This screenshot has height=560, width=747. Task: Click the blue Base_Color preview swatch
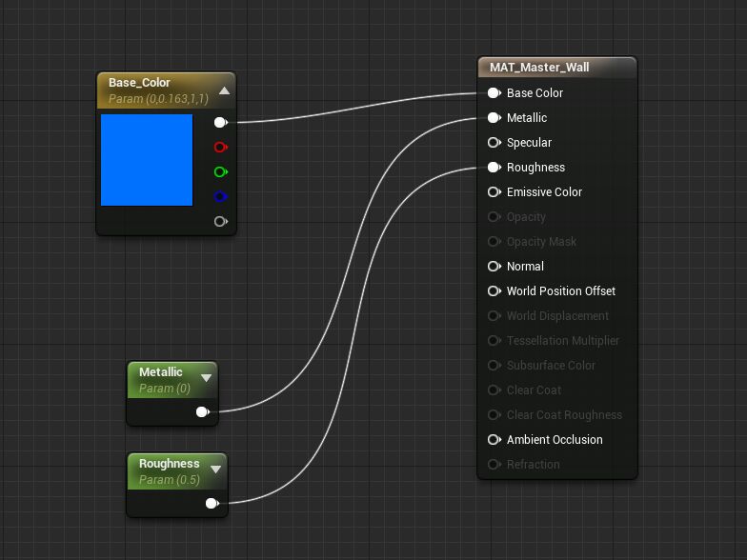(x=147, y=160)
